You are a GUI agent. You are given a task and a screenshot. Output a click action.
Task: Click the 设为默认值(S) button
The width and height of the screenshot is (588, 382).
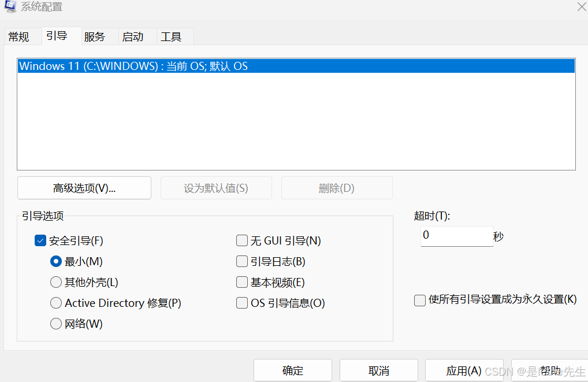click(x=216, y=188)
